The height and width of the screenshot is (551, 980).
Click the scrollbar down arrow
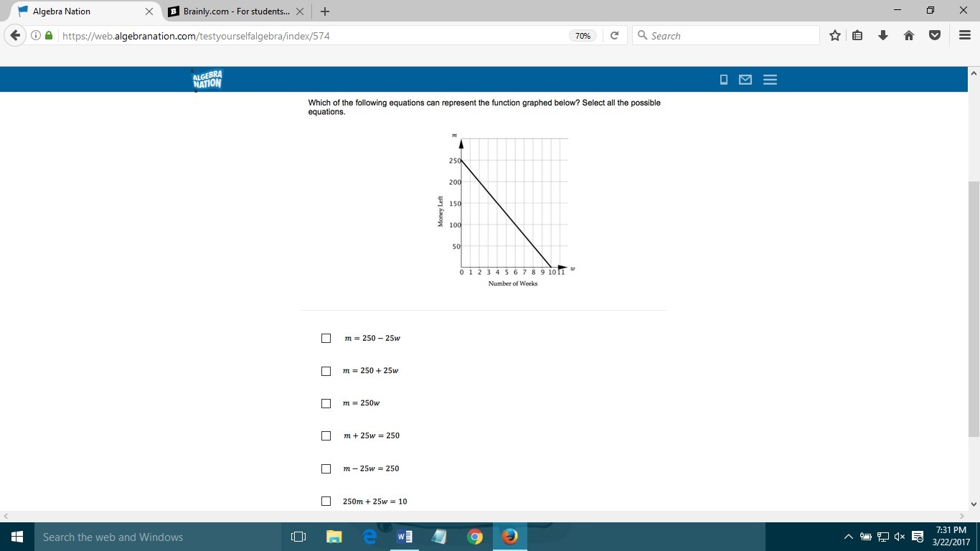[974, 504]
